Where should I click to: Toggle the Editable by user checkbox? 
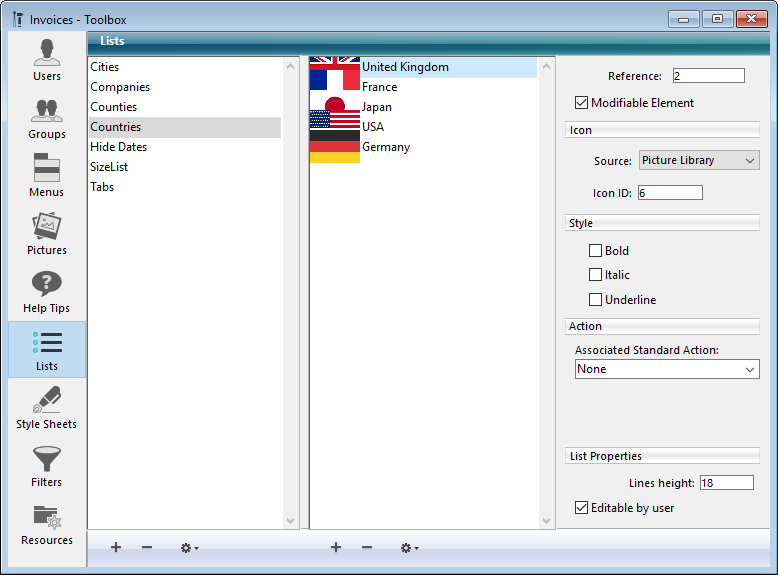582,508
